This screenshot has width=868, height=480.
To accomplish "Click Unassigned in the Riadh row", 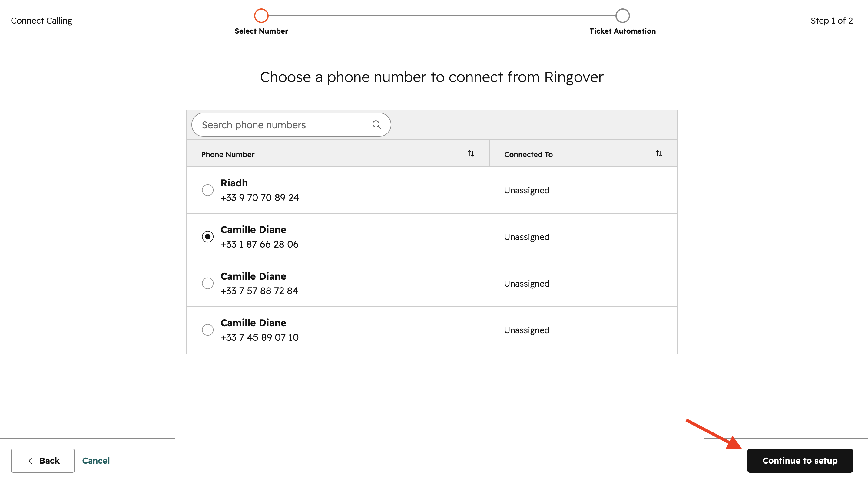I will pyautogui.click(x=527, y=191).
